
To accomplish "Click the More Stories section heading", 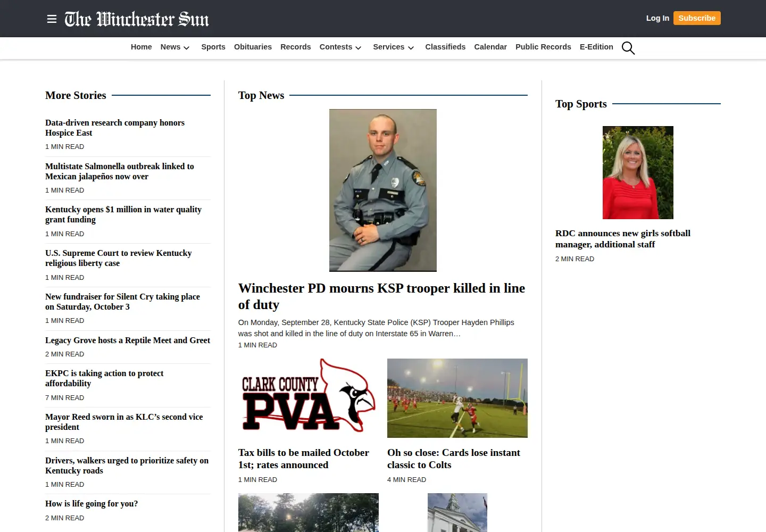I will point(76,95).
